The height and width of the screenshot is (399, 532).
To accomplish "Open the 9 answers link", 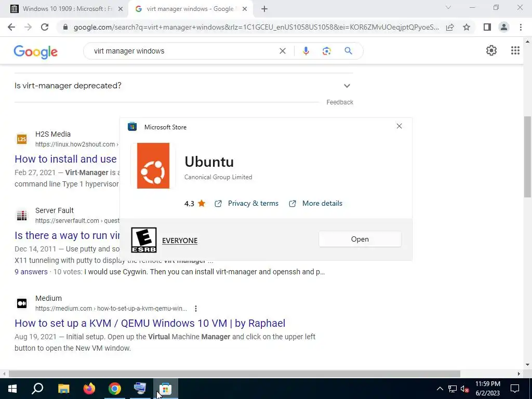I will (x=31, y=272).
